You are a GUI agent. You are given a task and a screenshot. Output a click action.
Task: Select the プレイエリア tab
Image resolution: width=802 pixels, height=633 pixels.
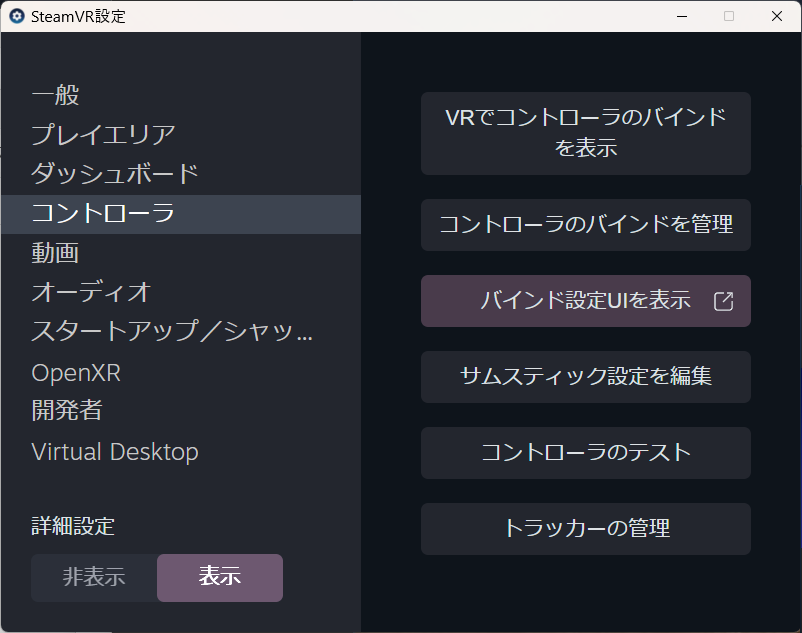tap(104, 134)
